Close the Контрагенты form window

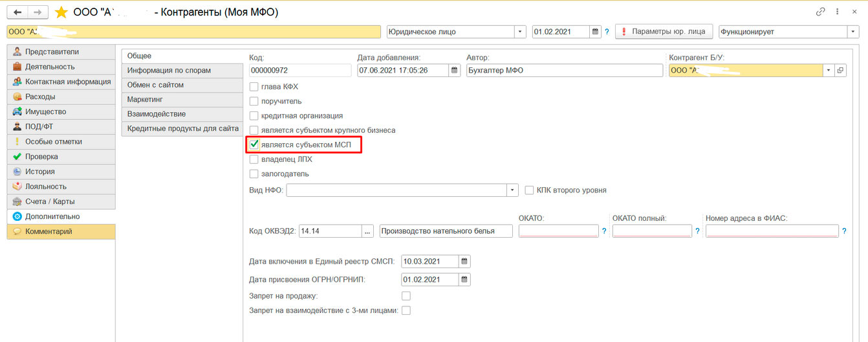[x=855, y=12]
